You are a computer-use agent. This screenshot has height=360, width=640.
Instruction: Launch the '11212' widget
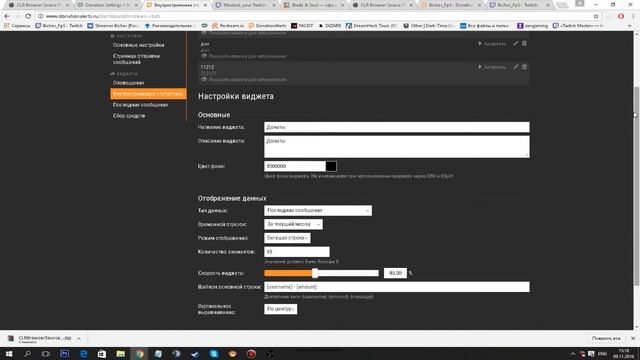(492, 67)
